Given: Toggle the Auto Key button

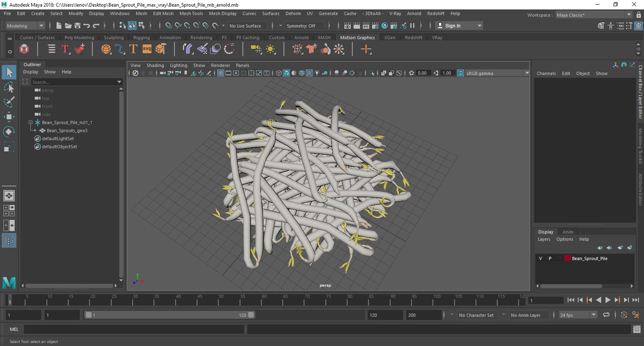Looking at the screenshot, I should tap(624, 315).
